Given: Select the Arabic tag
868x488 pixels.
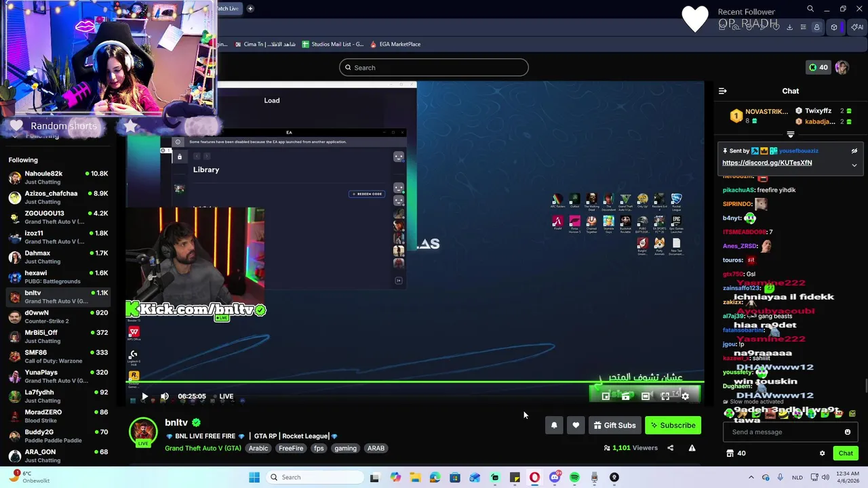Looking at the screenshot, I should tap(258, 448).
